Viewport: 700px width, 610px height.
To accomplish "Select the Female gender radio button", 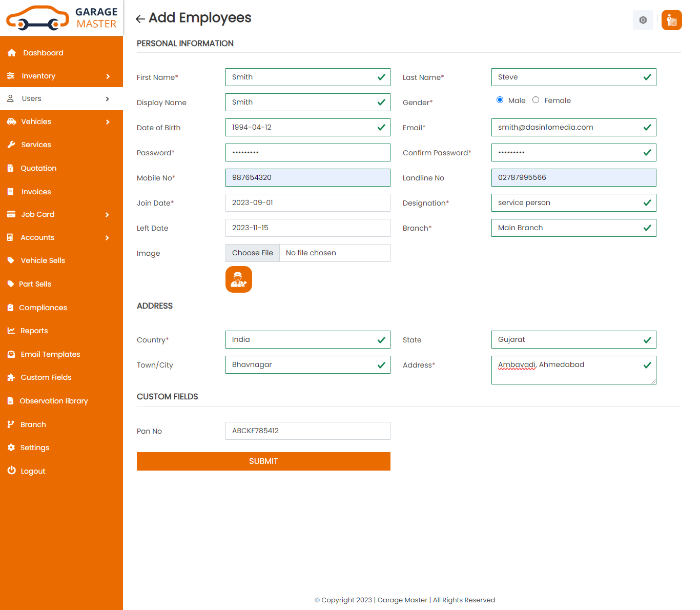I will coord(536,100).
